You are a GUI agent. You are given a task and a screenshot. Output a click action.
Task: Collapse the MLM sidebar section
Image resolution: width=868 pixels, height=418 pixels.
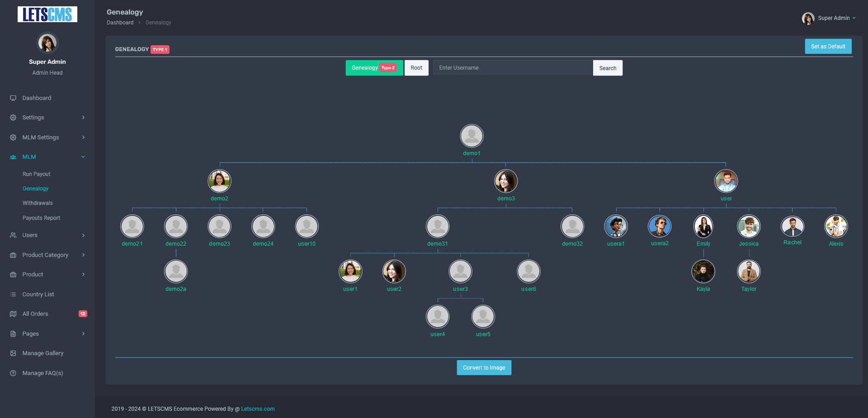pos(83,157)
